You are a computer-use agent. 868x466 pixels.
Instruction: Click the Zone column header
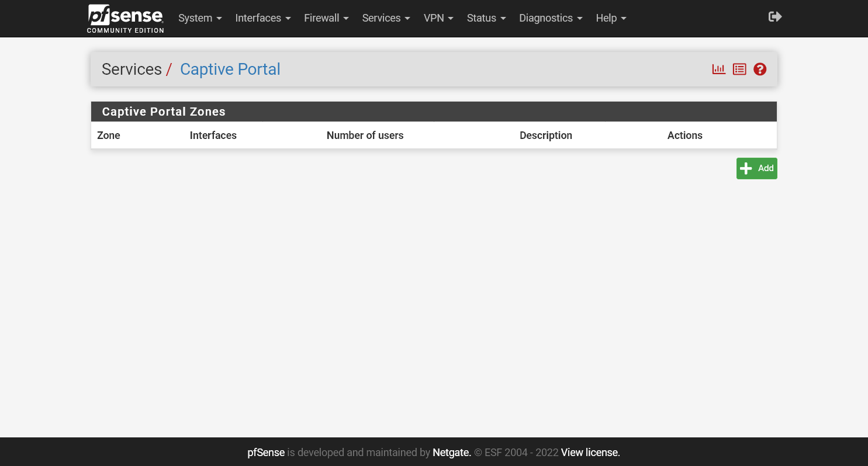point(108,135)
